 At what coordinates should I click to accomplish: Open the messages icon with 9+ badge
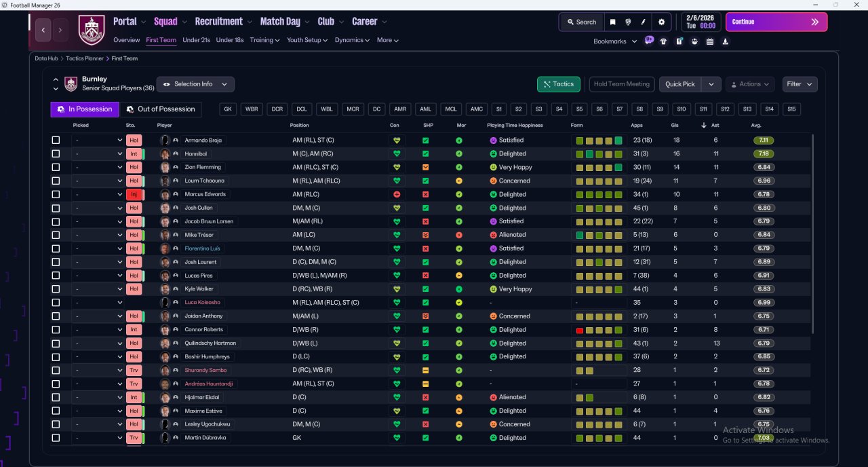pyautogui.click(x=649, y=41)
